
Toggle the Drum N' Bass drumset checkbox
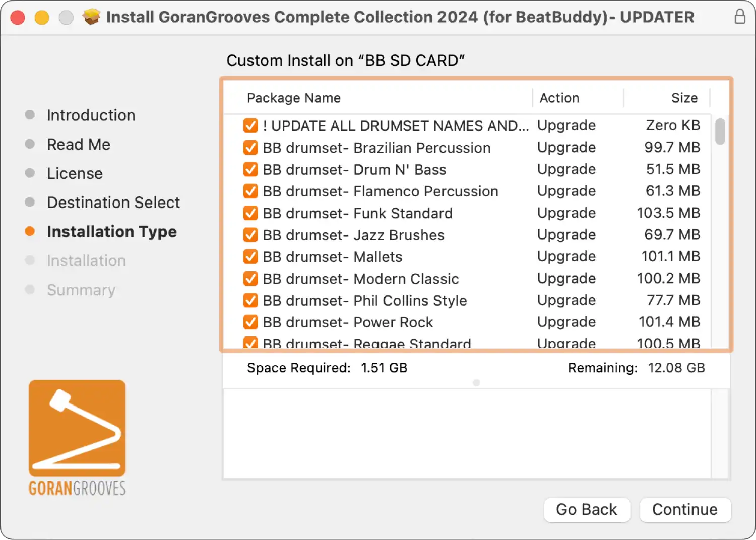[x=250, y=169]
